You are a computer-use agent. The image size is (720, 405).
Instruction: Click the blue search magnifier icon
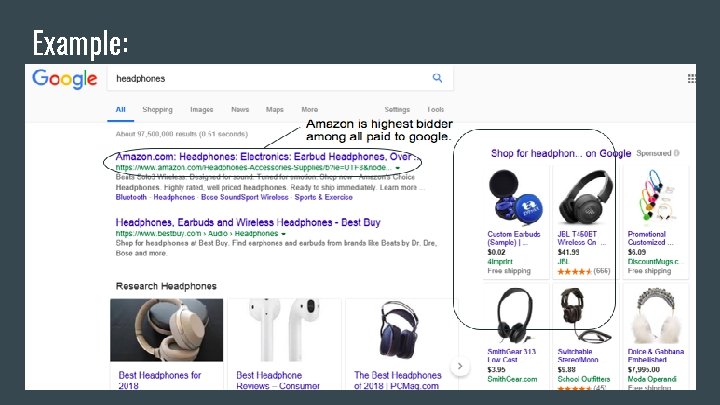[x=437, y=78]
